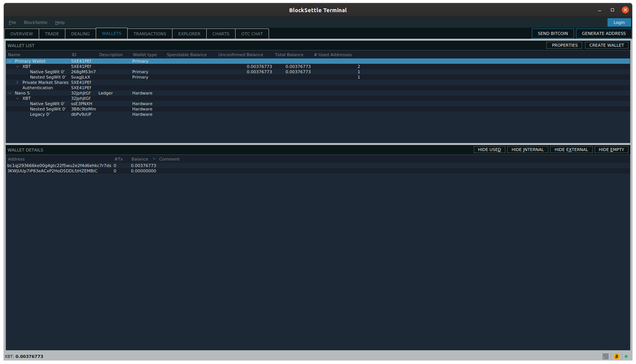Click the Total Balance column header
636x364 pixels.
pos(289,55)
